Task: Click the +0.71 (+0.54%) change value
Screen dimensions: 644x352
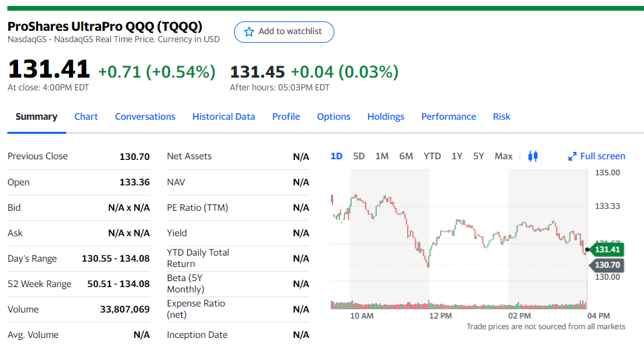Action: [x=157, y=72]
